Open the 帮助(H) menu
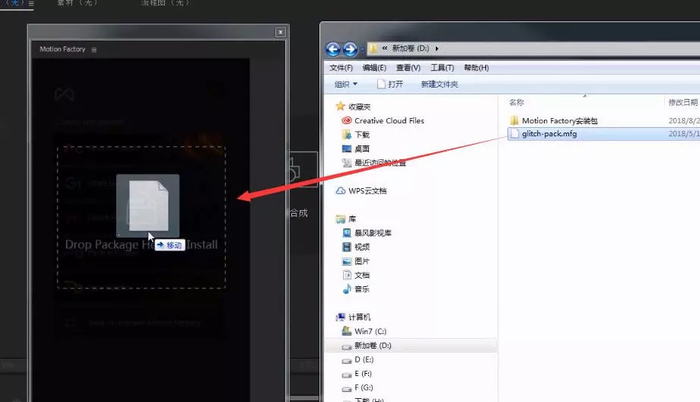 [476, 67]
